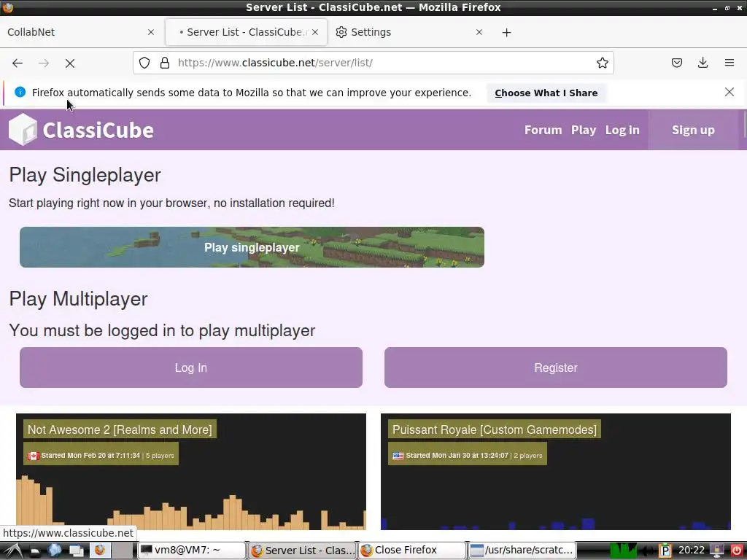
Task: Switch to the /usr/share/scratc... taskbar window
Action: [522, 551]
